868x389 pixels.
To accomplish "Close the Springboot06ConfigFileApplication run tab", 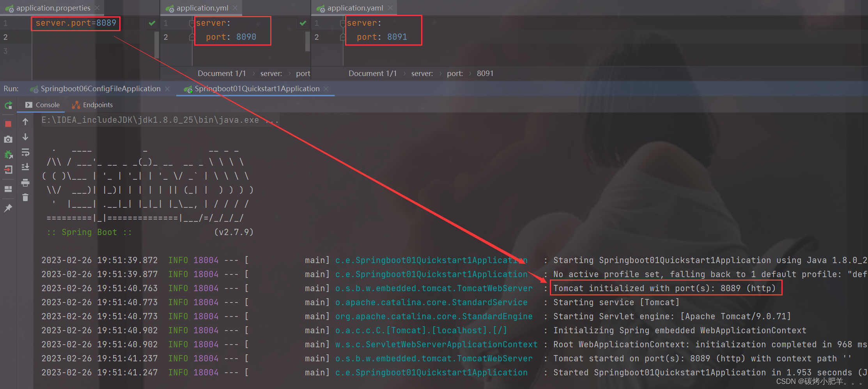I will point(167,89).
